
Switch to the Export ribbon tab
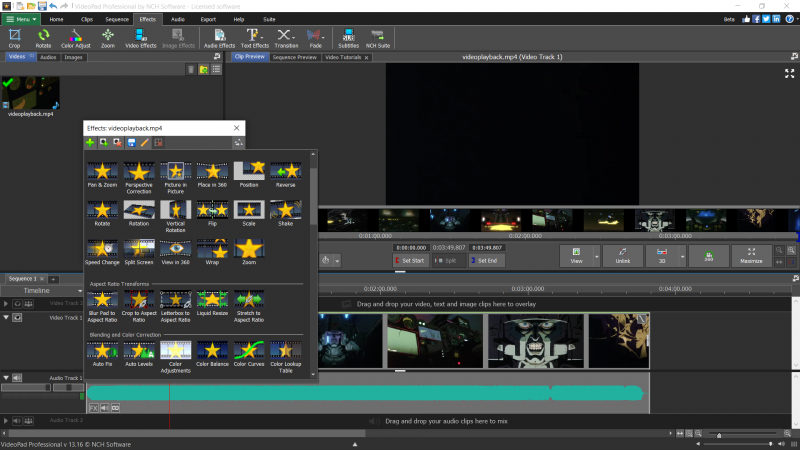(208, 19)
